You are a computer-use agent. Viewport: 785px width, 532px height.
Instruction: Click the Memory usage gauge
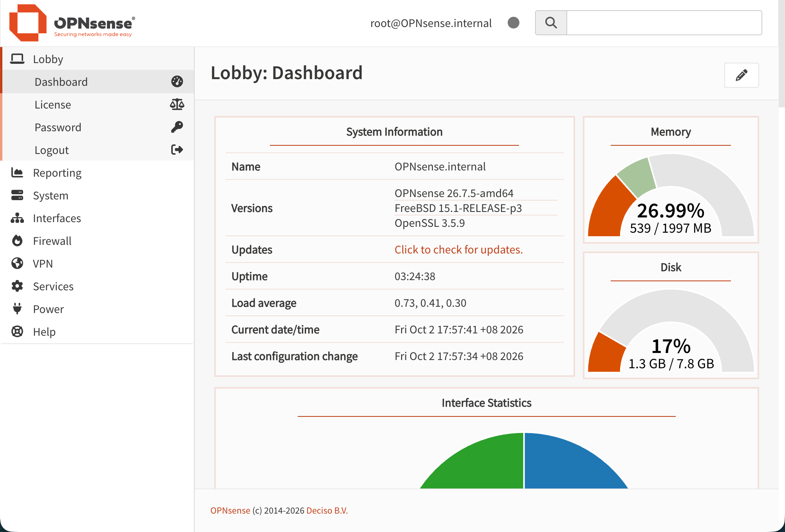(x=671, y=195)
